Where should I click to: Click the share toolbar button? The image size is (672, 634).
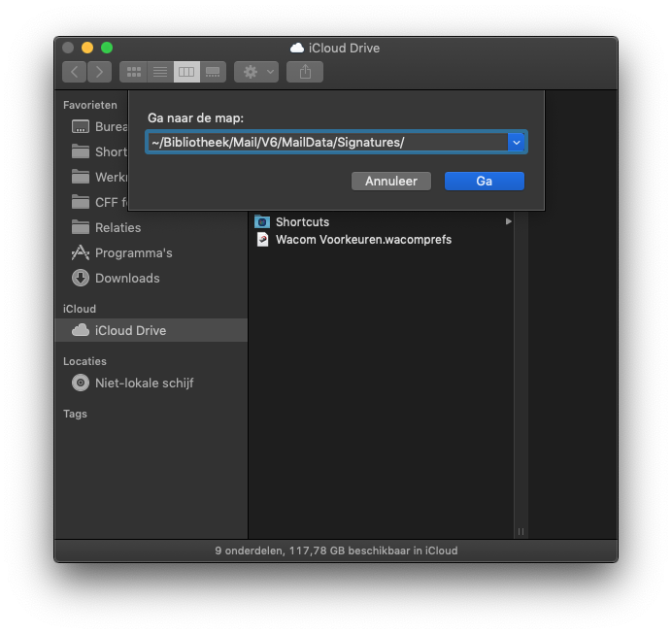[305, 72]
